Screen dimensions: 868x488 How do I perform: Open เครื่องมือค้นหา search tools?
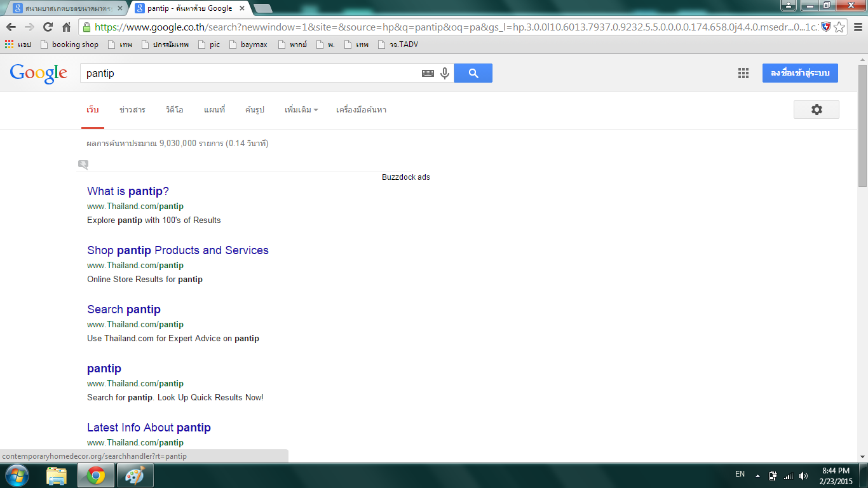pyautogui.click(x=361, y=110)
